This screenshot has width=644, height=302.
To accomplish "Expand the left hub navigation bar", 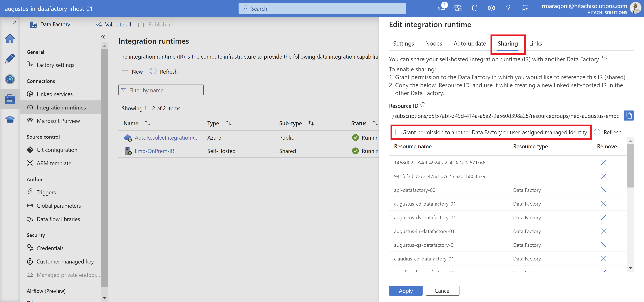I will click(x=14, y=22).
